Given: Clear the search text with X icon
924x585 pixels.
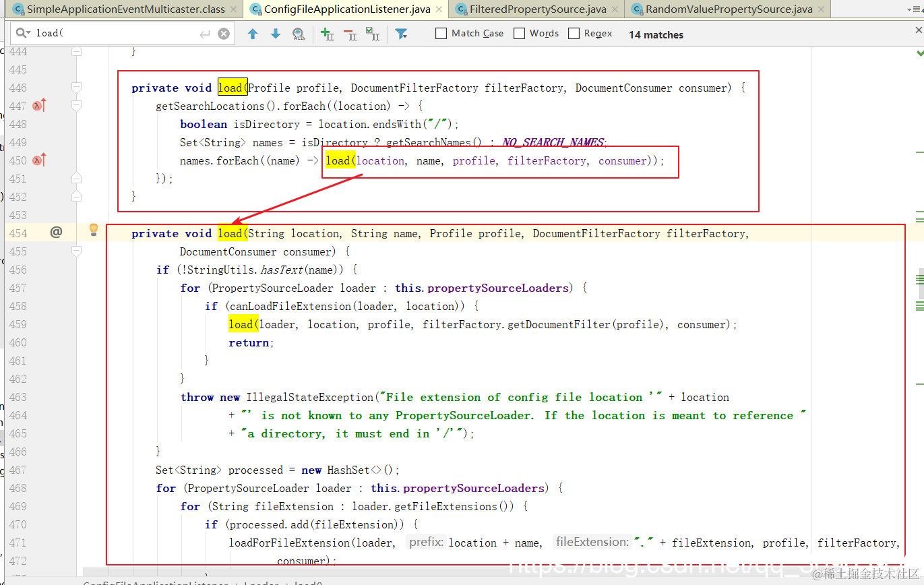Looking at the screenshot, I should pos(224,34).
